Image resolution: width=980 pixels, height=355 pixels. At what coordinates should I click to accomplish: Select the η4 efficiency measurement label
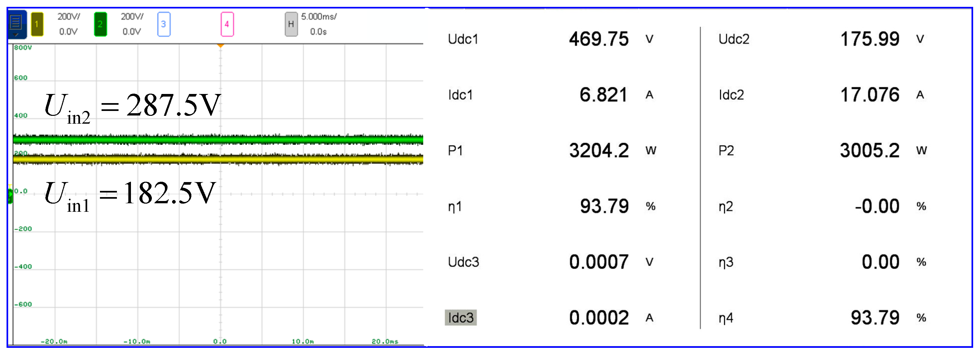click(x=726, y=318)
